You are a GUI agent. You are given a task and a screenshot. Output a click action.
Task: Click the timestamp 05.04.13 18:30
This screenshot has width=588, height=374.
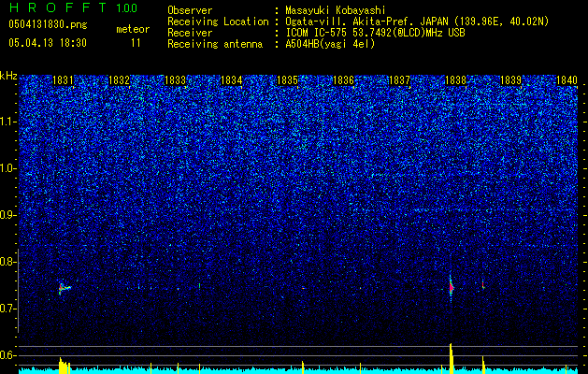coord(48,43)
